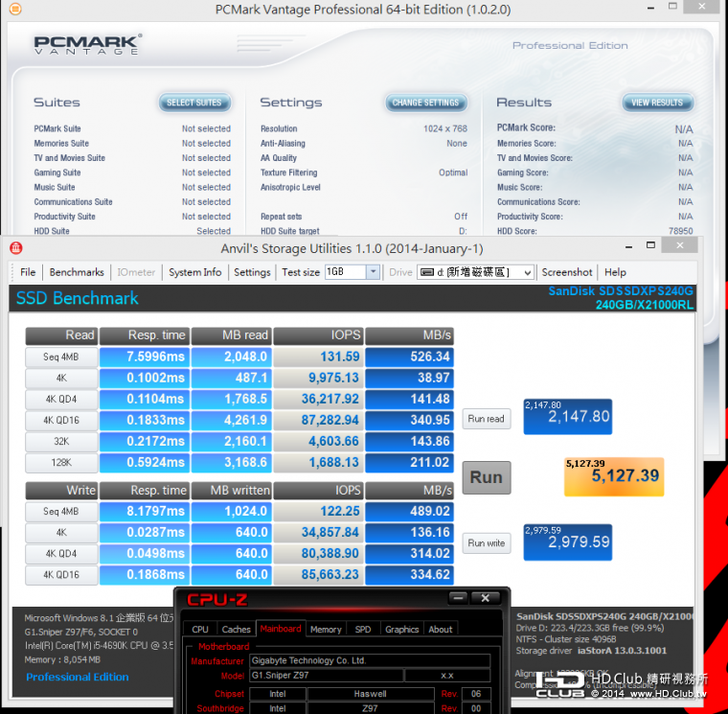Click the drive icon in the Drive selector
Viewport: 728px width, 714px height.
coord(427,272)
